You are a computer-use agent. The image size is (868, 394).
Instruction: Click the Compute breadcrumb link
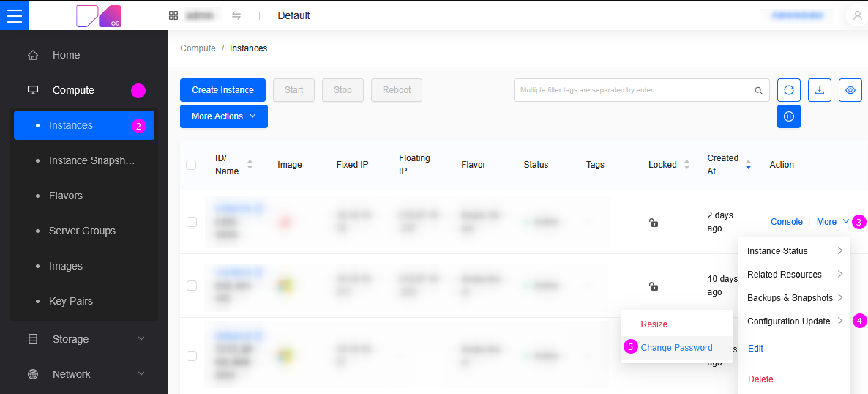pyautogui.click(x=198, y=48)
